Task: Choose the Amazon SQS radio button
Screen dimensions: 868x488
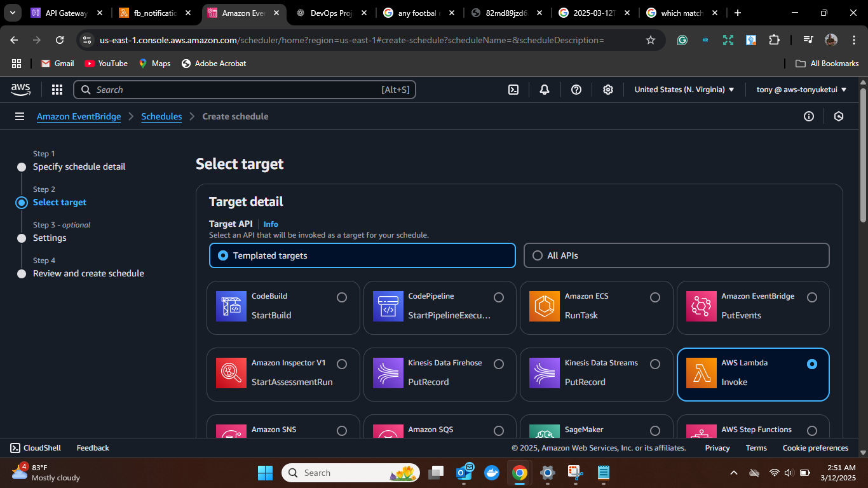Action: (499, 431)
